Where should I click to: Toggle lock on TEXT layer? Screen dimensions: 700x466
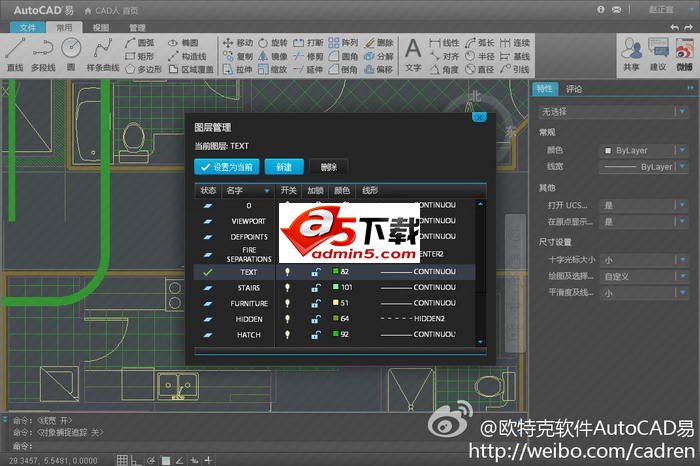pyautogui.click(x=316, y=271)
